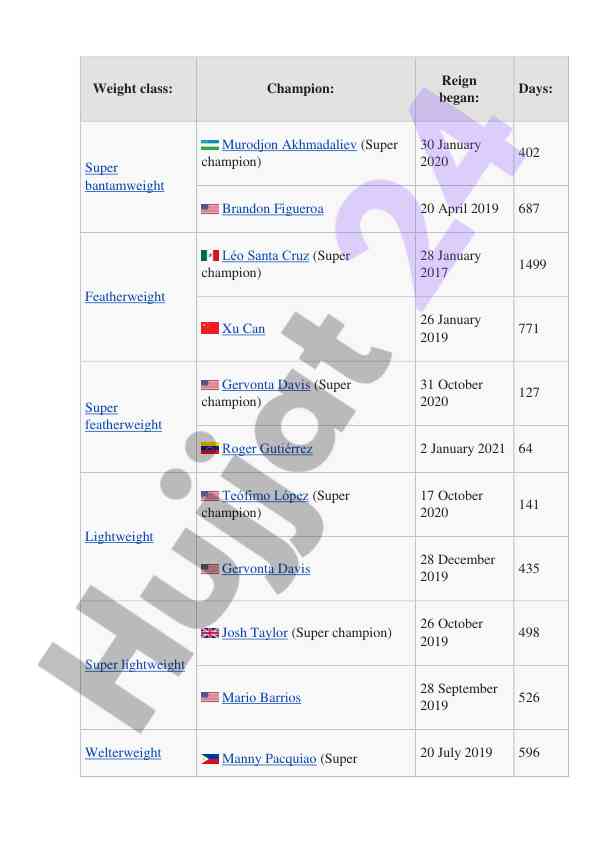Screen dimensions: 596x842
Task: Click the Philippines flag beside Manny Pacquiao
Action: pyautogui.click(x=209, y=759)
